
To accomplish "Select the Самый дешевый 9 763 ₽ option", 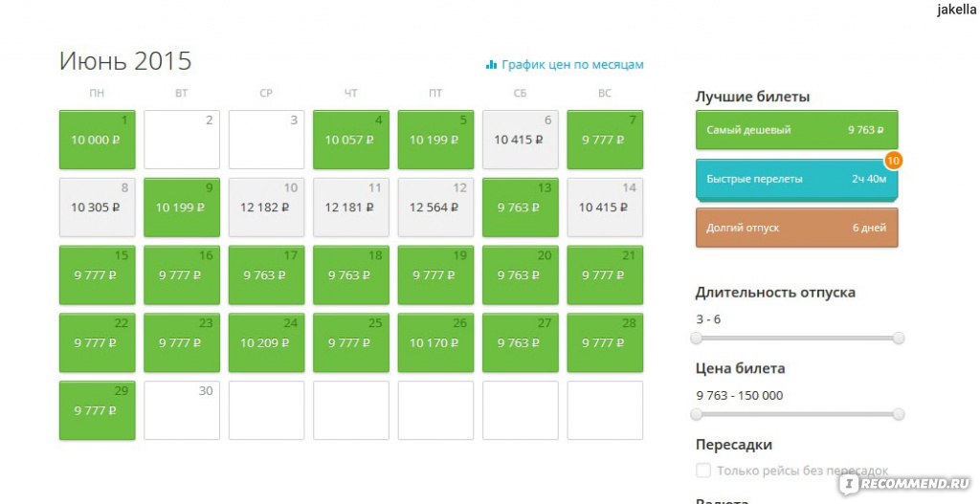I will point(796,130).
